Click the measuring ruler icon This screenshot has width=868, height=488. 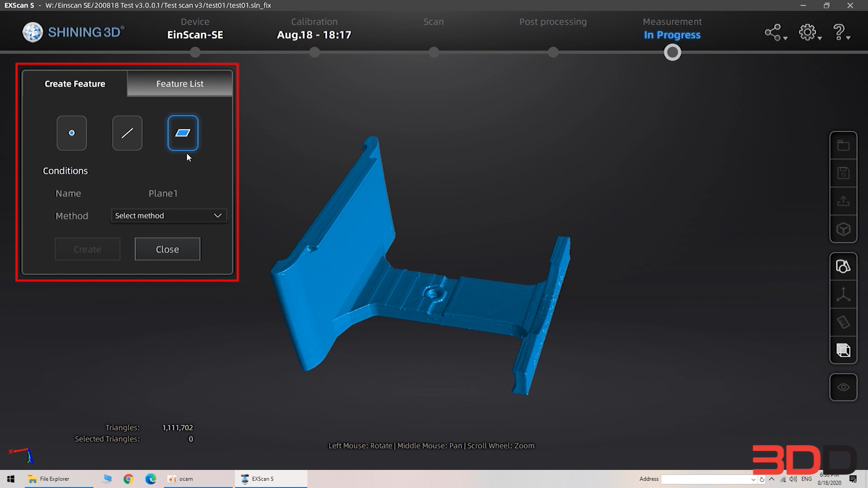tap(843, 322)
